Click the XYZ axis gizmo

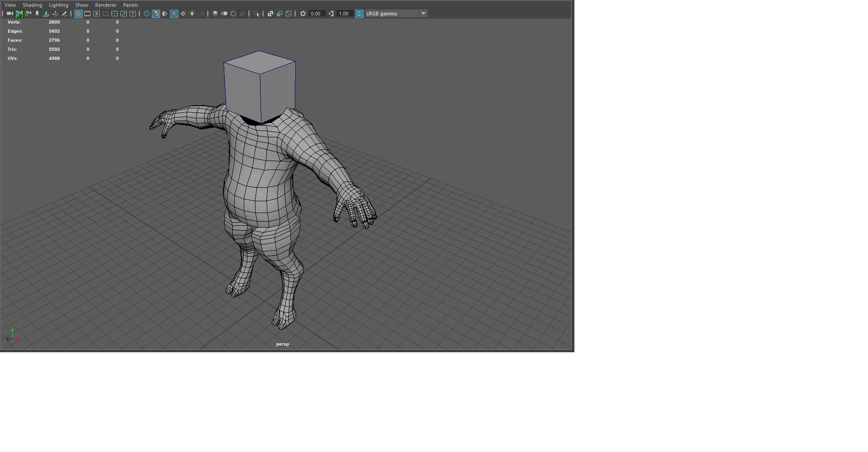[x=12, y=335]
